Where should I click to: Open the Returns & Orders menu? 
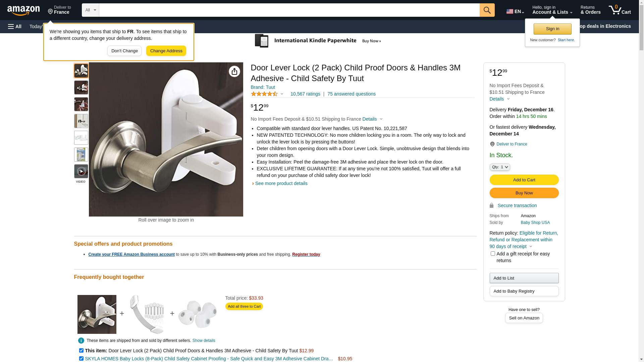[x=590, y=10]
